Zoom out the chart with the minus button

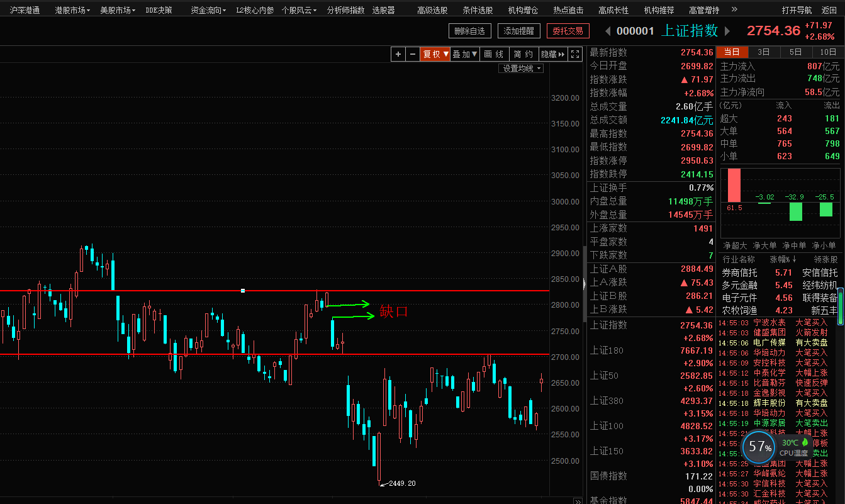click(x=412, y=54)
